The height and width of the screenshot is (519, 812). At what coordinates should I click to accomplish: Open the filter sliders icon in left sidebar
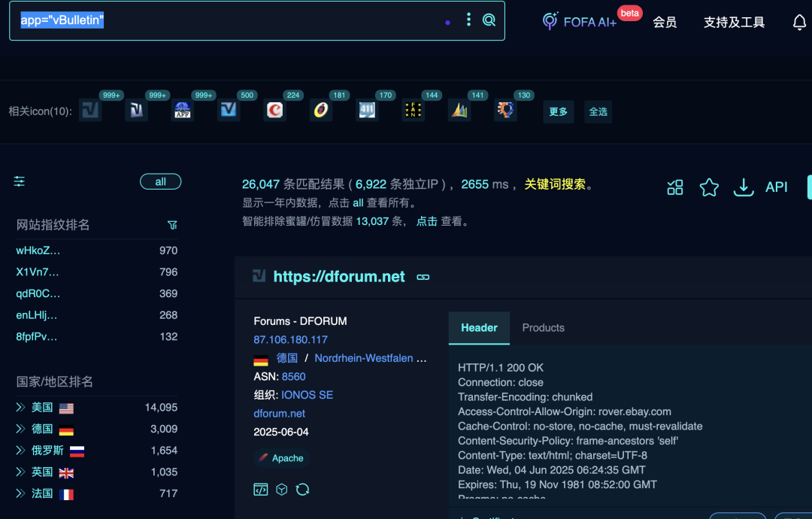tap(19, 181)
